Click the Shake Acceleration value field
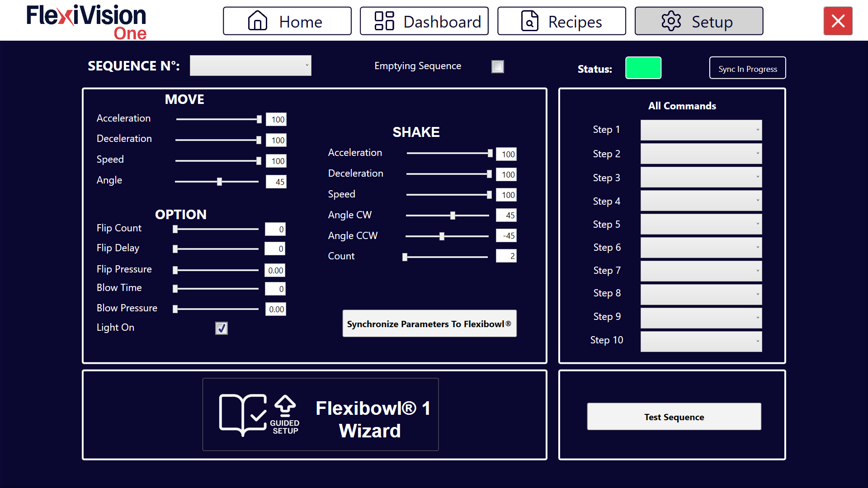Image resolution: width=868 pixels, height=488 pixels. pyautogui.click(x=506, y=154)
